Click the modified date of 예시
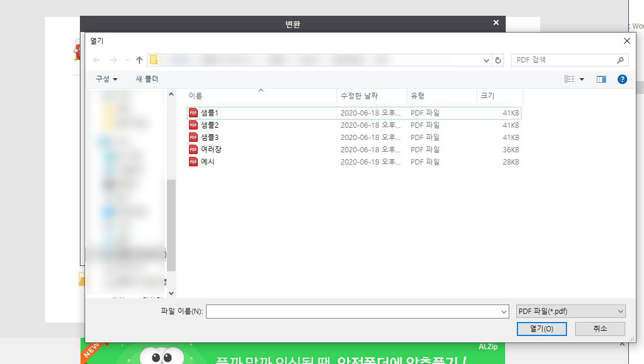This screenshot has width=644, height=364. pos(370,162)
